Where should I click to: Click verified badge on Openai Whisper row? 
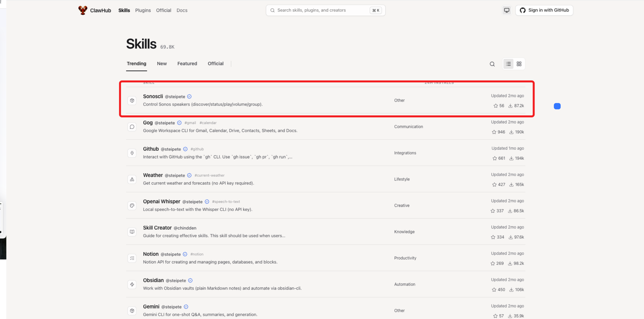point(207,201)
